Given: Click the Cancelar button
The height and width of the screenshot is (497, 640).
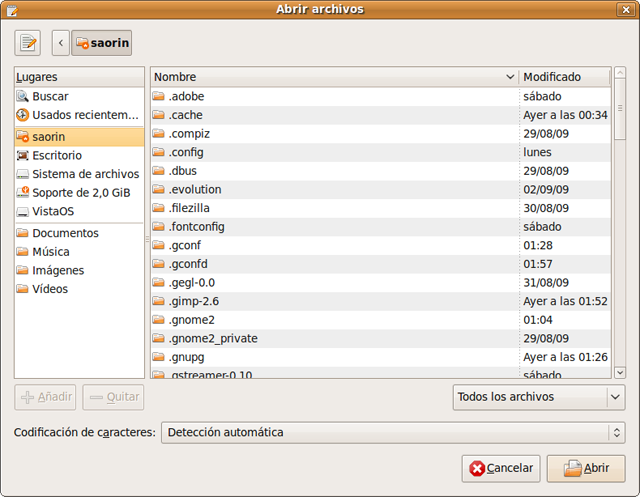Looking at the screenshot, I should [501, 468].
